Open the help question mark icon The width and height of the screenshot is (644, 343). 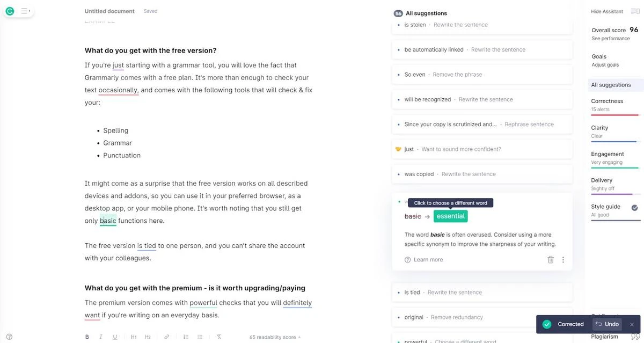[x=9, y=337]
